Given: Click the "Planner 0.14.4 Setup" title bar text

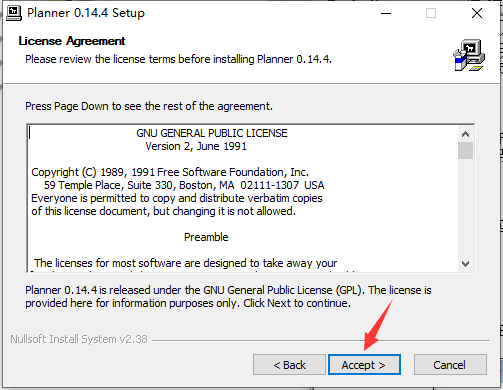Looking at the screenshot, I should 86,13.
